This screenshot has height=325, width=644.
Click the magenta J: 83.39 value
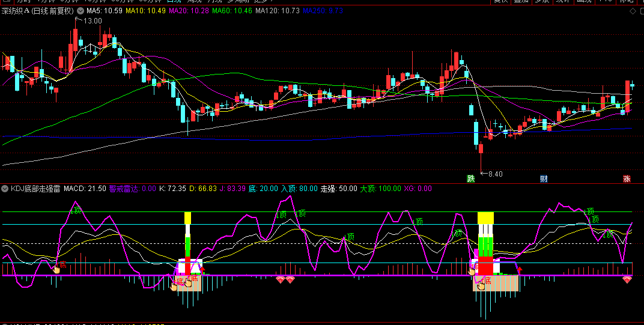pos(232,189)
